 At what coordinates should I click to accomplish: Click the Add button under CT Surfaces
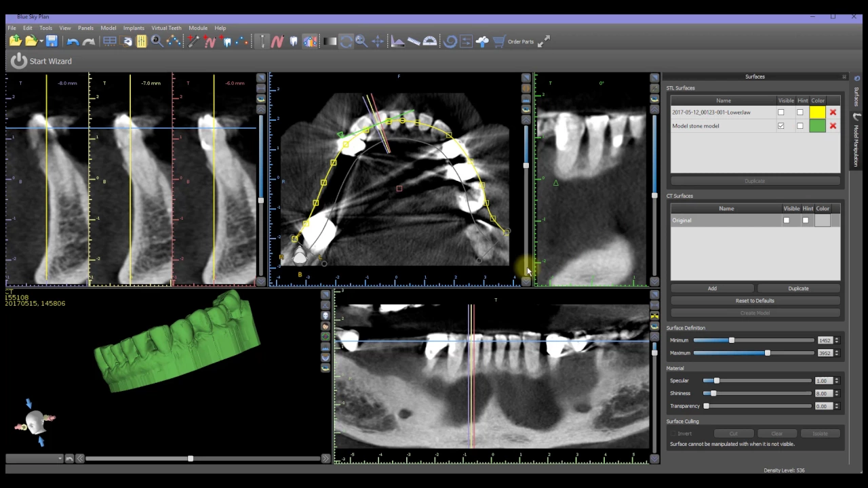(x=712, y=289)
